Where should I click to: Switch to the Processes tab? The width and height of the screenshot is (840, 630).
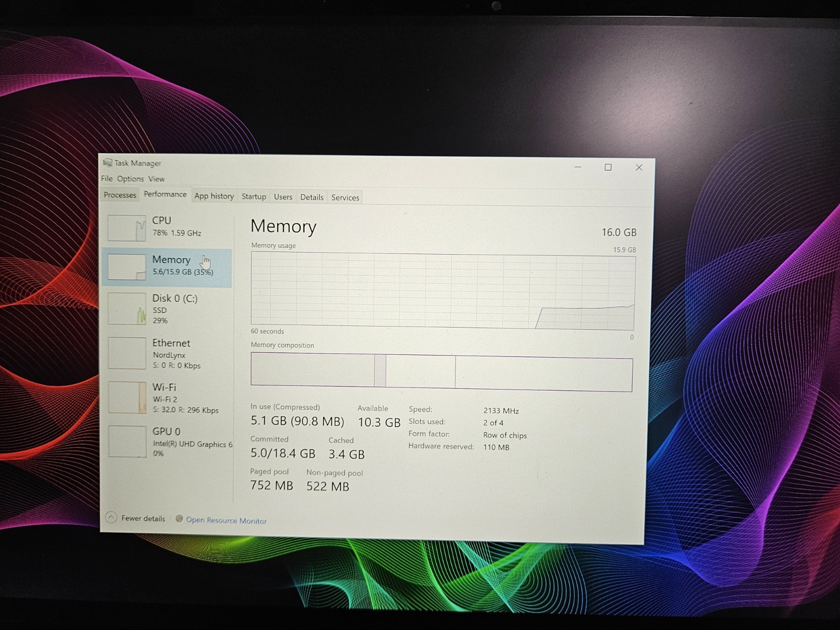click(120, 195)
